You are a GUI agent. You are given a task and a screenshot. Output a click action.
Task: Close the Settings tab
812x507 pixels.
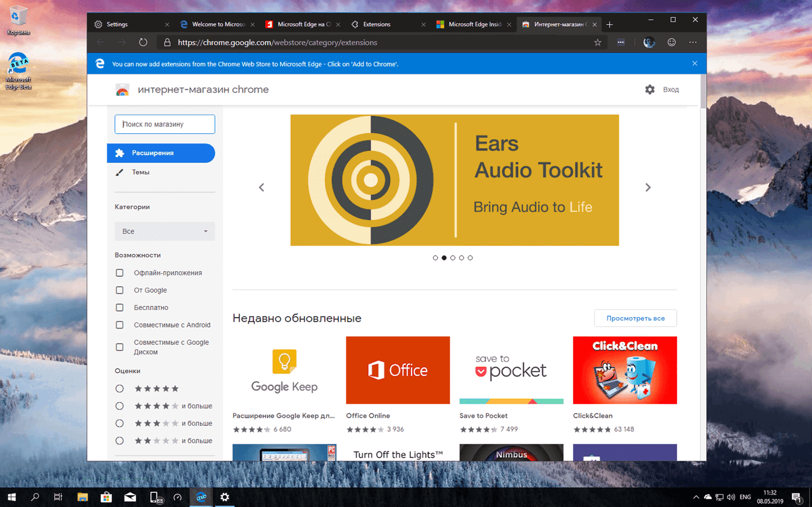click(167, 24)
